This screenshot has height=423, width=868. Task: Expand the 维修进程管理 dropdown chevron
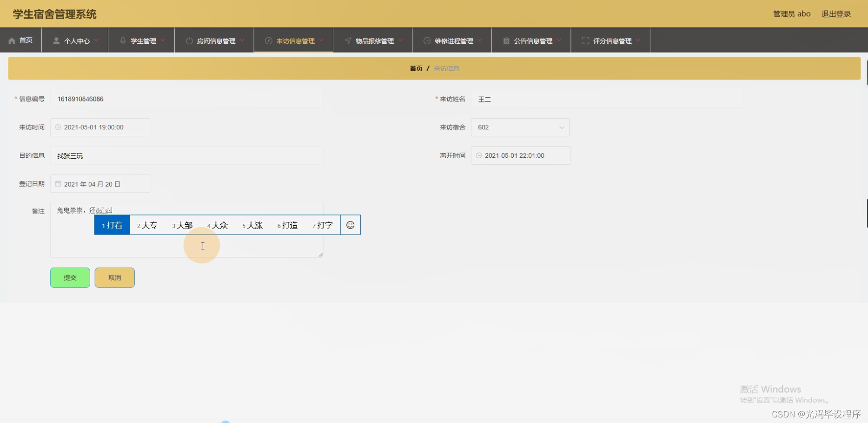click(480, 40)
